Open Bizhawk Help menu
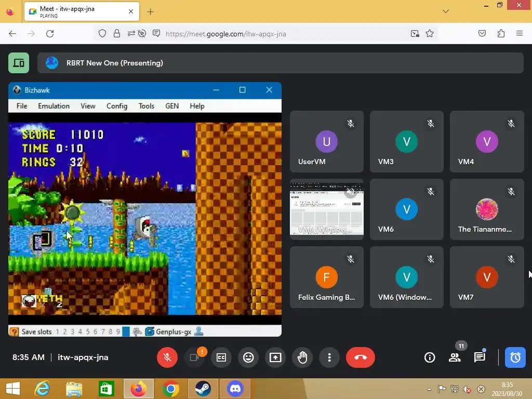Image resolution: width=532 pixels, height=399 pixels. click(197, 106)
